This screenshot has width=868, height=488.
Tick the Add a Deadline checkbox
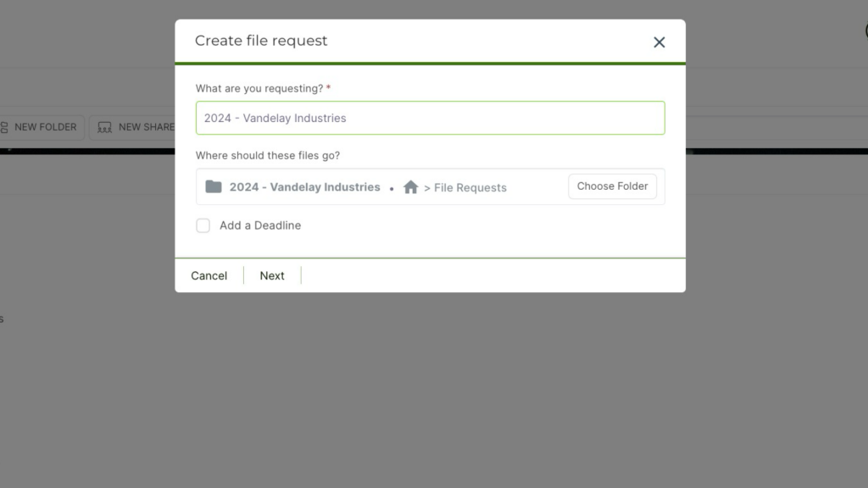coord(203,225)
